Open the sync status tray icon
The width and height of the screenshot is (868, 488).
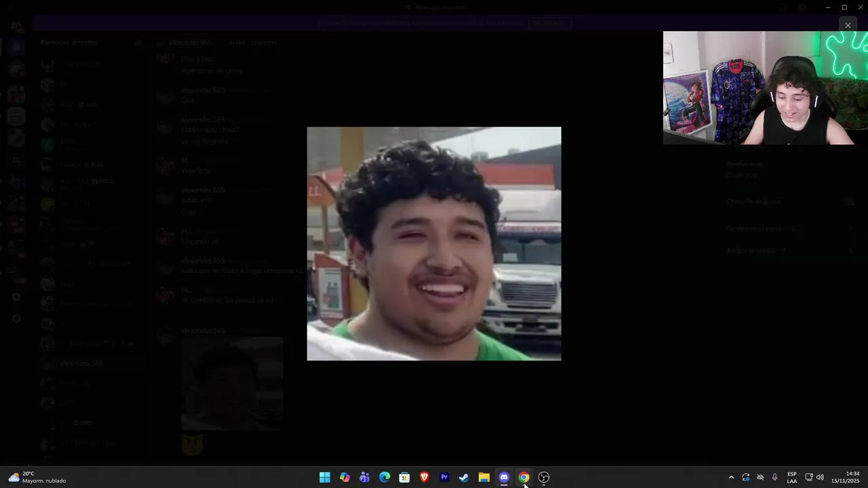click(x=746, y=477)
